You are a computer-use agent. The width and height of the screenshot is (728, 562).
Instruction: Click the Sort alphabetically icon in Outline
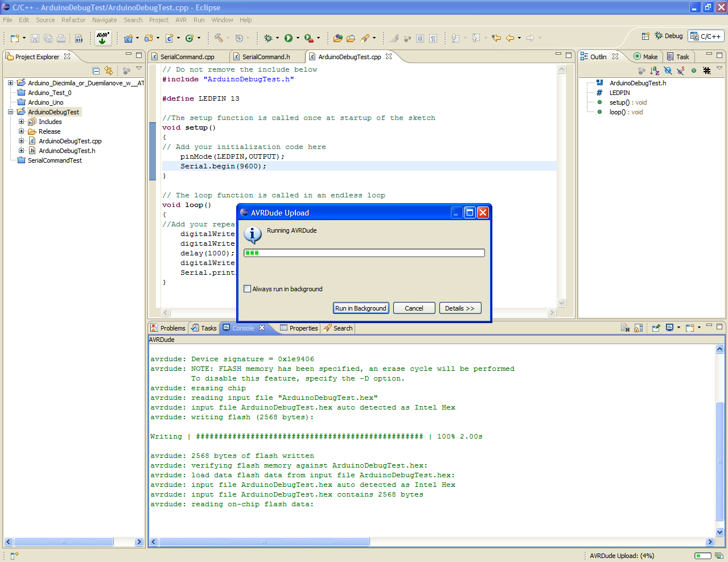point(655,71)
